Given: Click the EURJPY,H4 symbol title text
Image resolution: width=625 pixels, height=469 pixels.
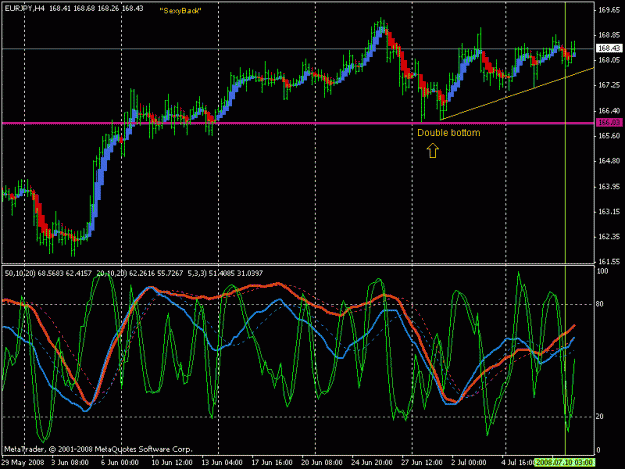Looking at the screenshot, I should (x=24, y=8).
